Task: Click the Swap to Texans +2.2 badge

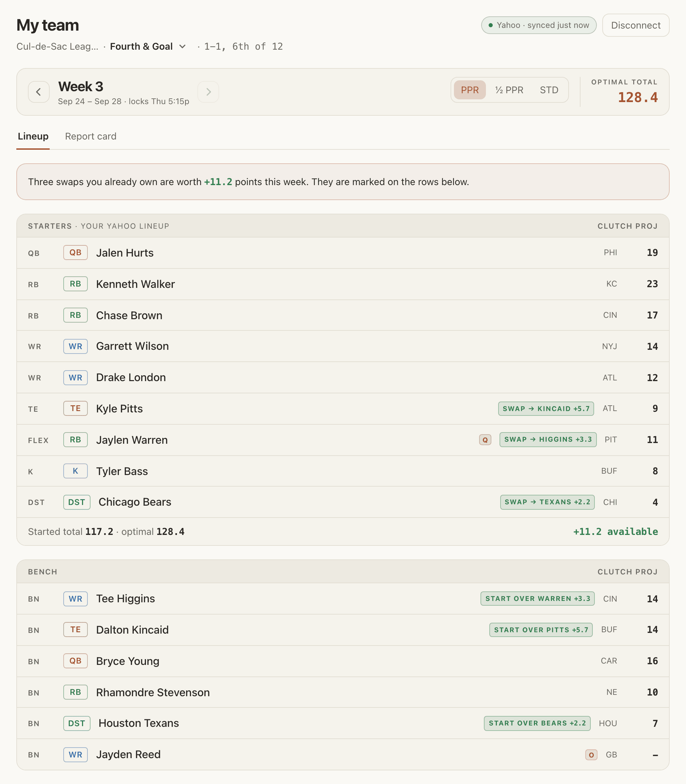Action: point(548,502)
